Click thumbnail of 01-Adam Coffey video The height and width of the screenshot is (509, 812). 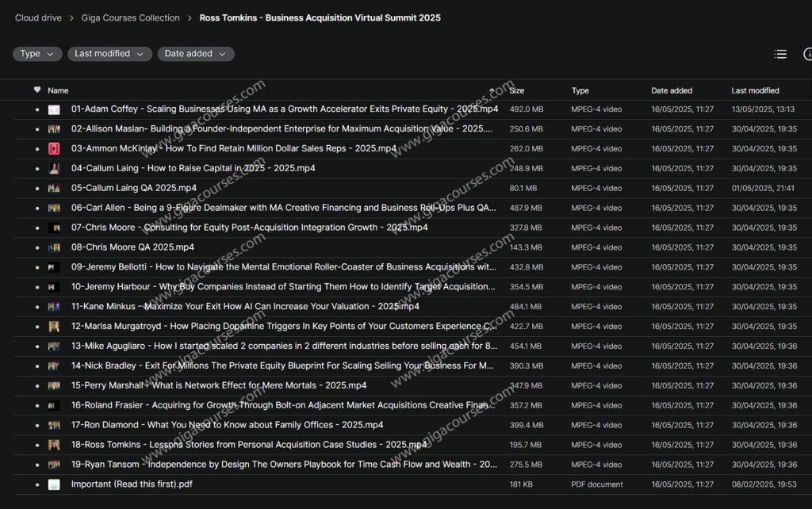(54, 109)
